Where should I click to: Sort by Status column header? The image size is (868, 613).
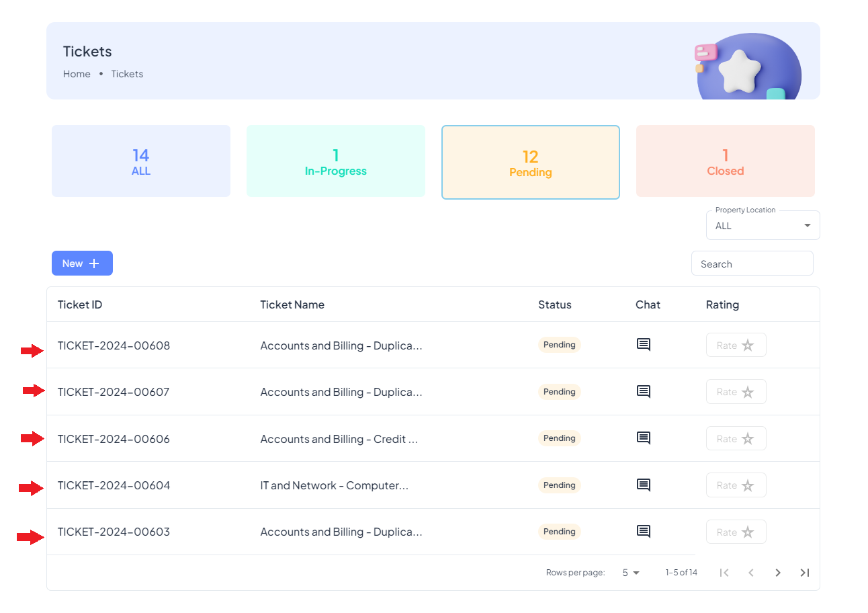(555, 304)
